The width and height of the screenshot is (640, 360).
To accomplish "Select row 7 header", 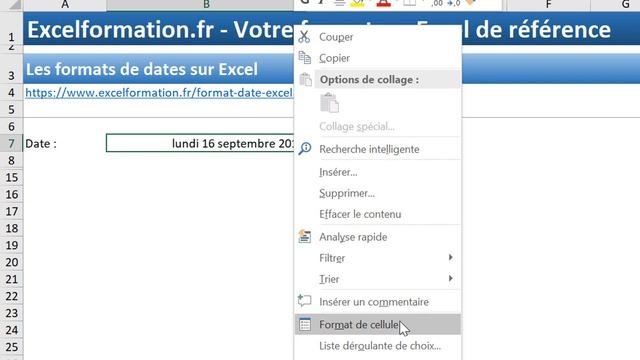I will (x=11, y=144).
